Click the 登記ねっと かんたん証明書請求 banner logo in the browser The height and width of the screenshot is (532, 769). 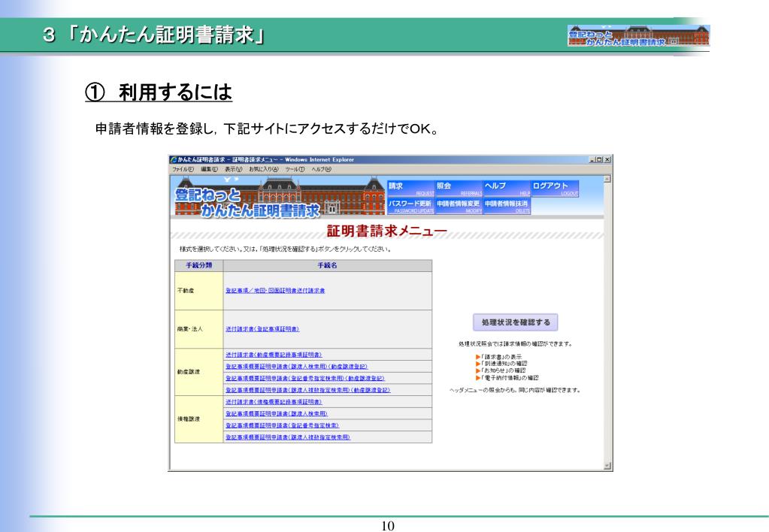tap(279, 196)
